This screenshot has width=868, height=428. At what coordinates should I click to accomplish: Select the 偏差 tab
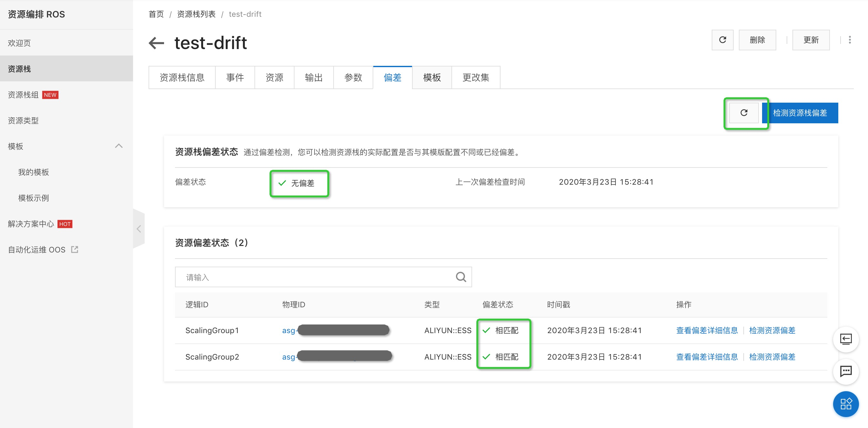pyautogui.click(x=393, y=77)
